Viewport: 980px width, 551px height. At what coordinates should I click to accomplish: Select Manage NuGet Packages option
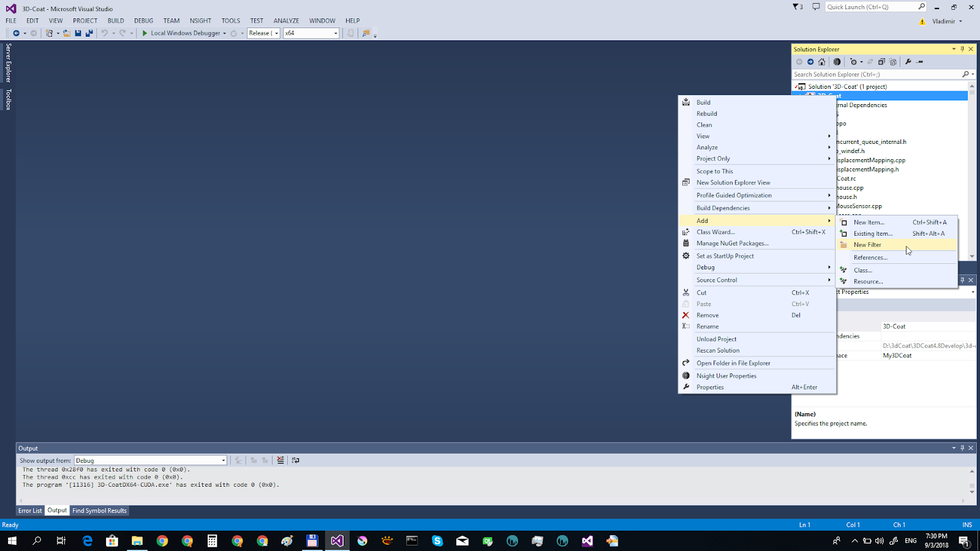point(757,243)
